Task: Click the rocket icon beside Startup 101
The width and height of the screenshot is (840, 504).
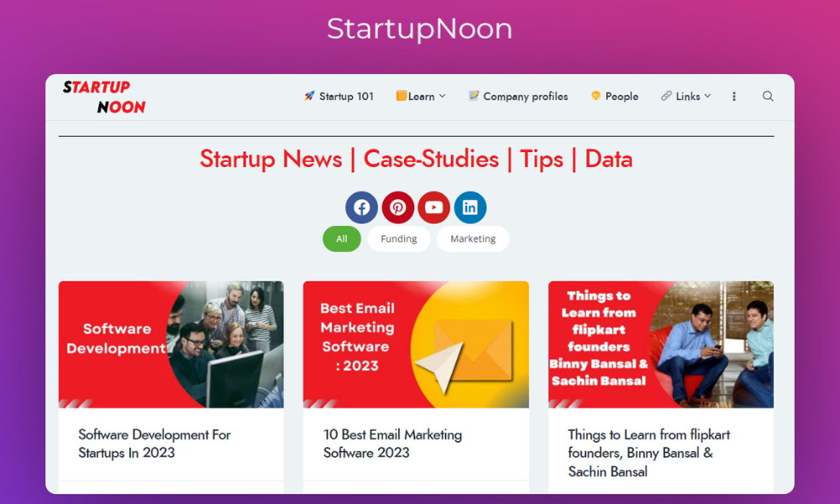Action: pyautogui.click(x=309, y=97)
